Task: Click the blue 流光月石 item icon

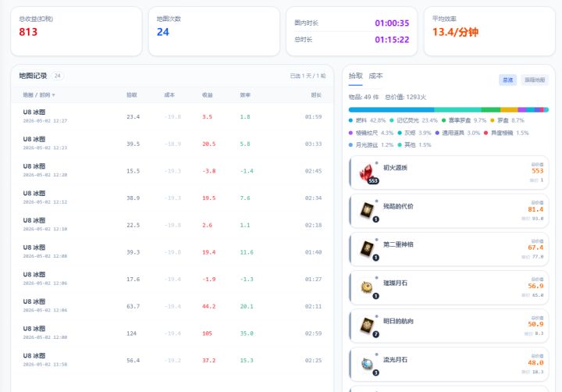Action: 367,364
